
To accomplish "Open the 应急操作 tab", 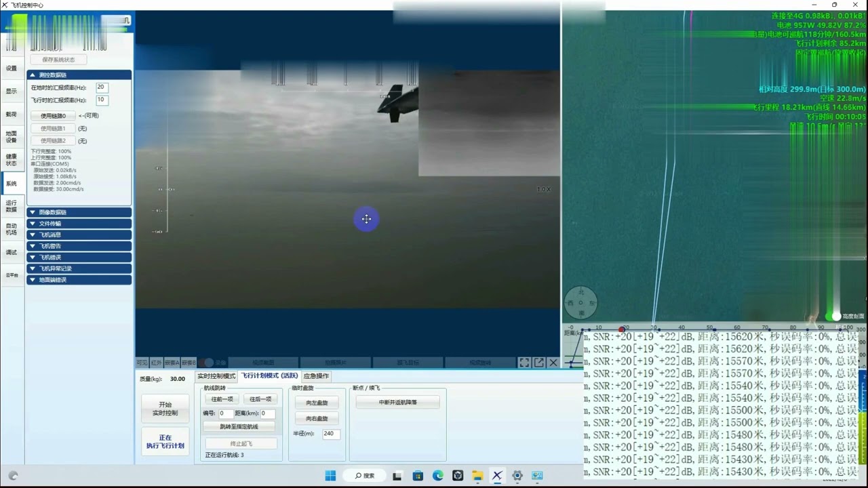I will click(x=316, y=376).
